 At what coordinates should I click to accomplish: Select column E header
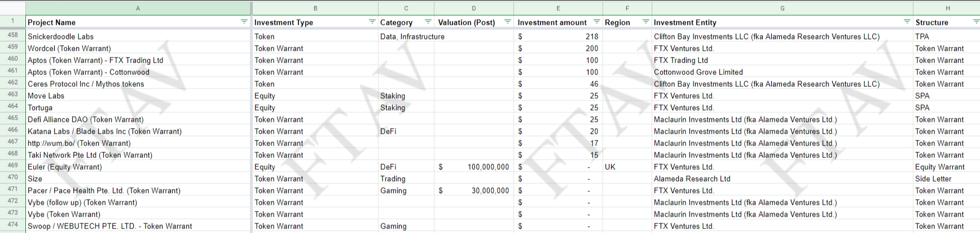pyautogui.click(x=558, y=8)
